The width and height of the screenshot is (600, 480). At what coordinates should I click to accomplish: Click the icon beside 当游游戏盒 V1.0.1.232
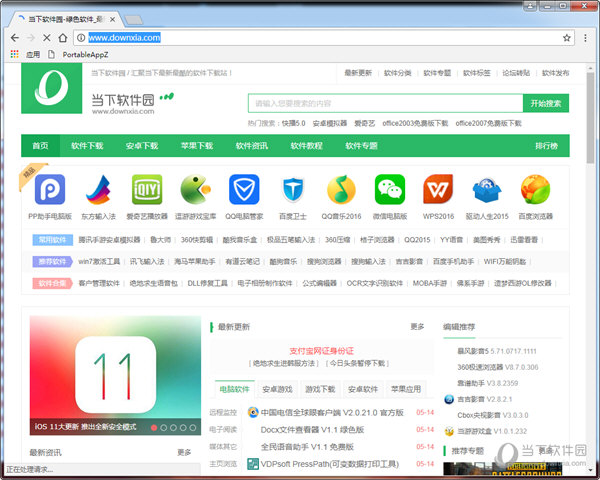pos(449,431)
